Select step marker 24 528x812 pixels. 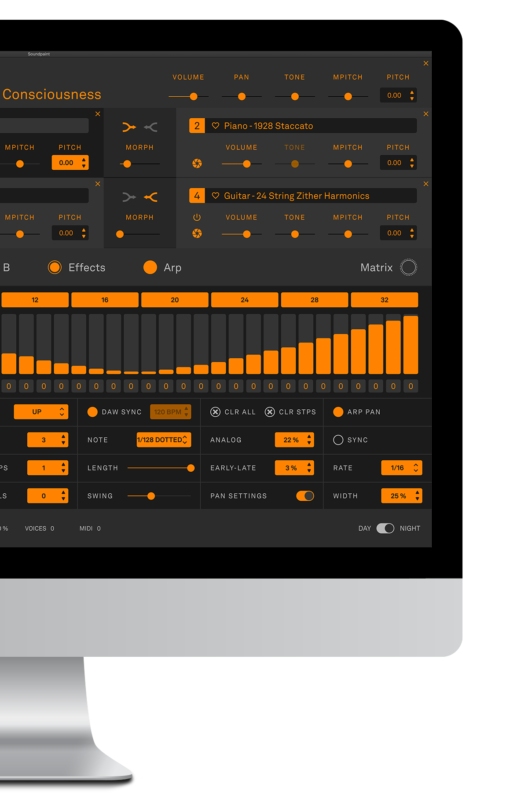click(245, 300)
